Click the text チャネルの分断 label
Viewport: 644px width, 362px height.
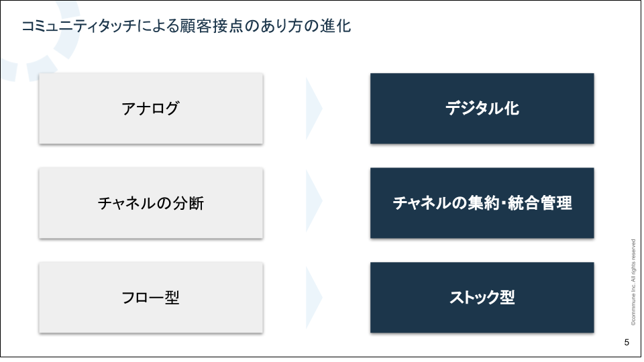click(x=151, y=203)
